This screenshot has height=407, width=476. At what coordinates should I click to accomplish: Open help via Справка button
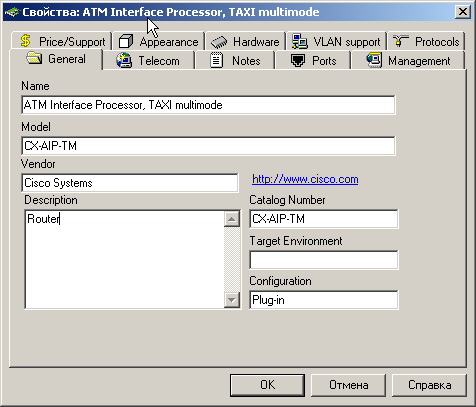click(429, 385)
